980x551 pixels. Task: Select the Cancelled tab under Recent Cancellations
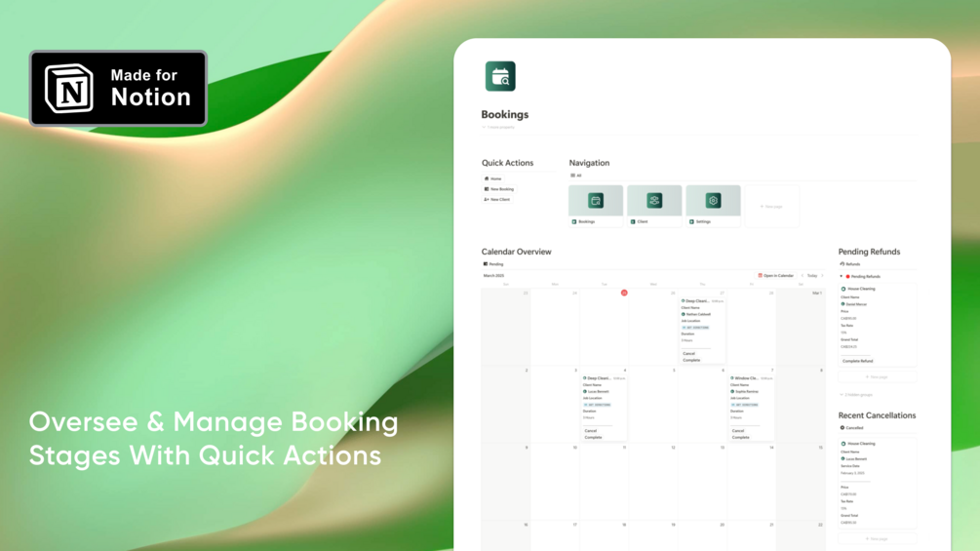point(851,428)
